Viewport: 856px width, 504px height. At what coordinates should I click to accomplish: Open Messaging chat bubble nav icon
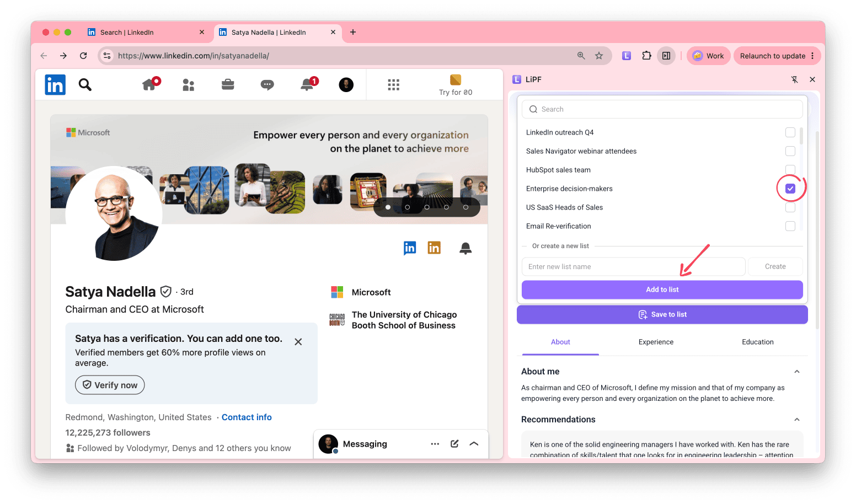click(267, 84)
